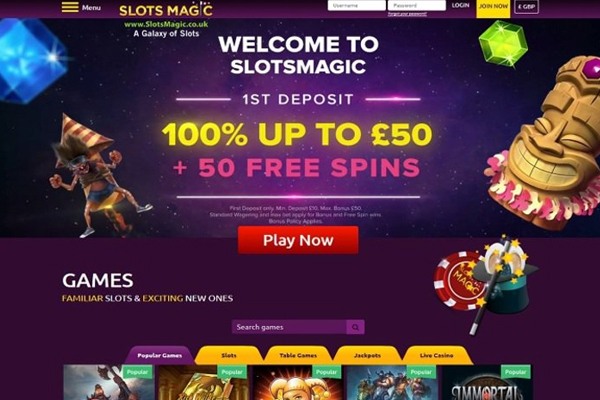Click the forgot your password link
600x400 pixels.
407,14
